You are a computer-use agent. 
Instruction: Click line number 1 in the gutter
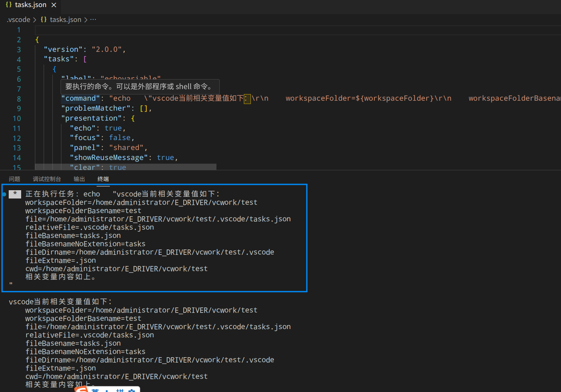click(19, 30)
